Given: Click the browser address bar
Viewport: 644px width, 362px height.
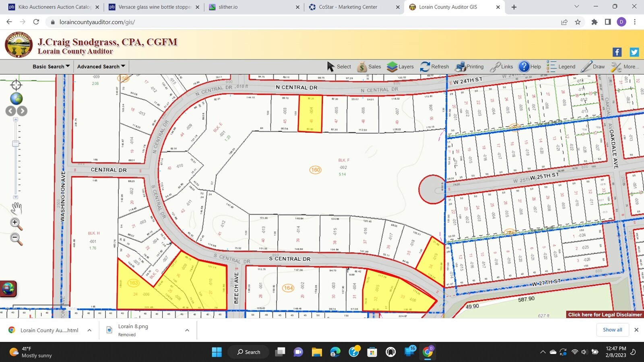Looking at the screenshot, I should point(282,22).
